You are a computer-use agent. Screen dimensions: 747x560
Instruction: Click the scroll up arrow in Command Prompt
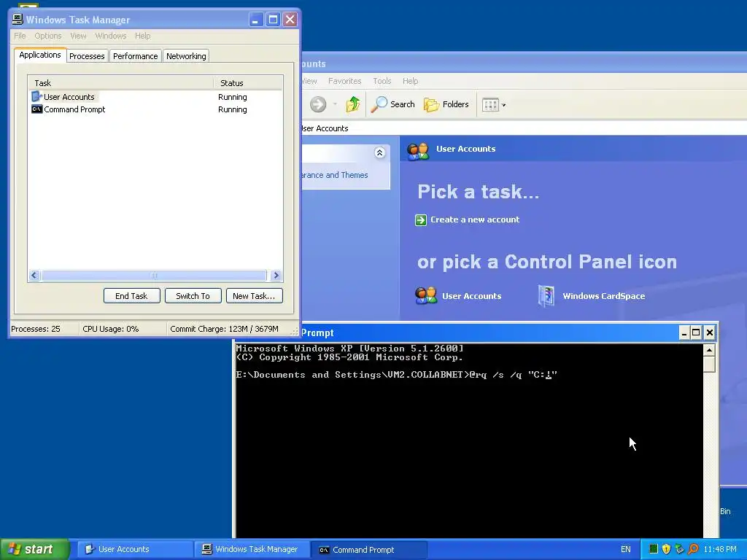pyautogui.click(x=709, y=351)
